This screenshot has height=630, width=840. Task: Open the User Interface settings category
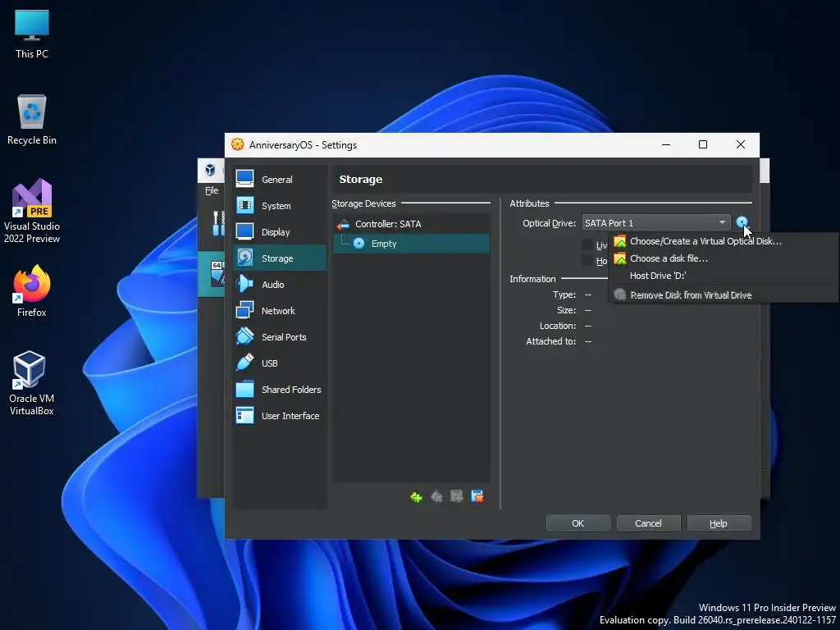point(280,416)
